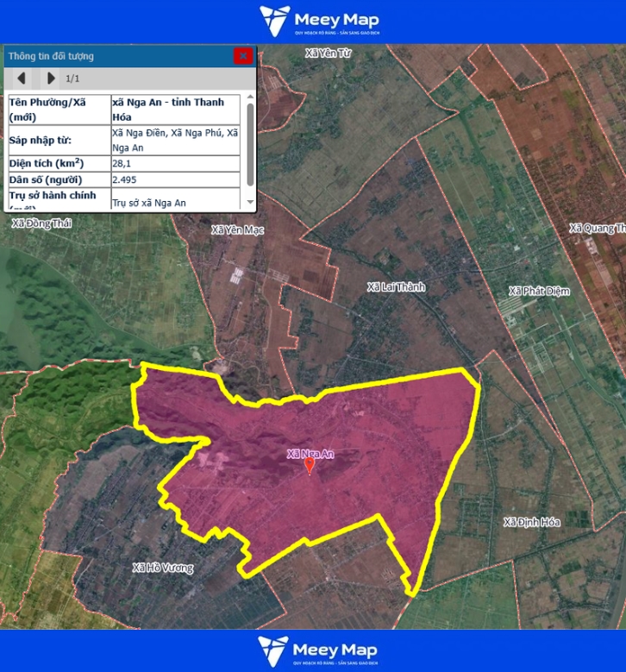Click the Meey Map logo in top banner
Image resolution: width=626 pixels, height=672 pixels.
tap(320, 22)
